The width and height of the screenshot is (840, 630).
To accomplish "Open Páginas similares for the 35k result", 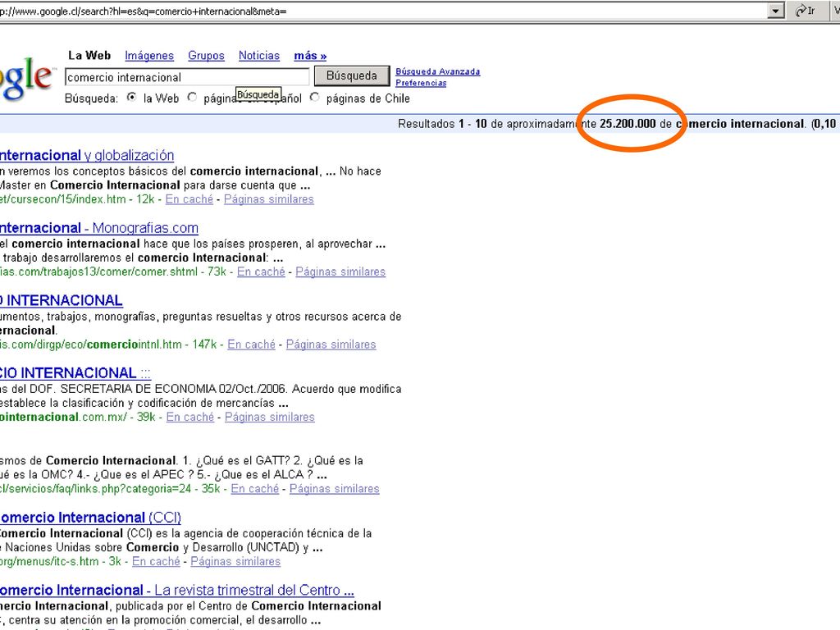I will 335,489.
